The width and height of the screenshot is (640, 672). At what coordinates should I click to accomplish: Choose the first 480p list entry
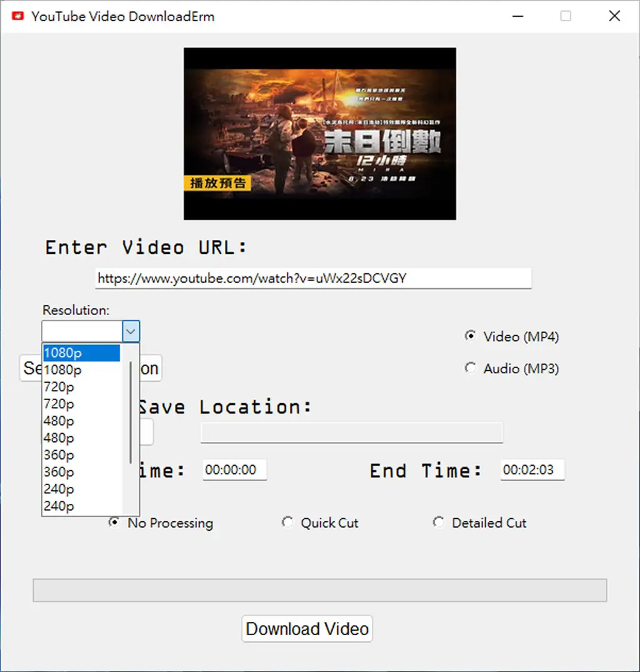coord(81,421)
